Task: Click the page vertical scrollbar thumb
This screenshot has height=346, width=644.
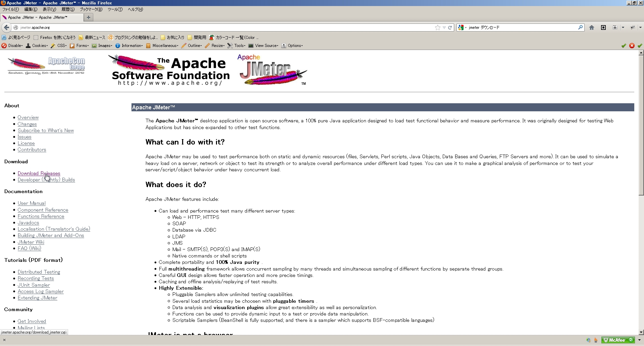Action: pos(641,125)
